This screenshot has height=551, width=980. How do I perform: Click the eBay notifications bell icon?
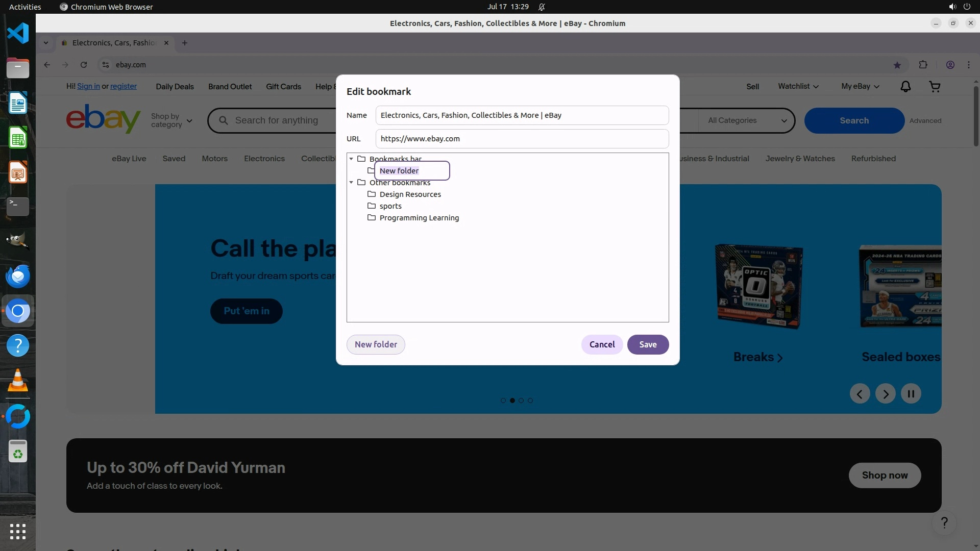[x=905, y=87]
